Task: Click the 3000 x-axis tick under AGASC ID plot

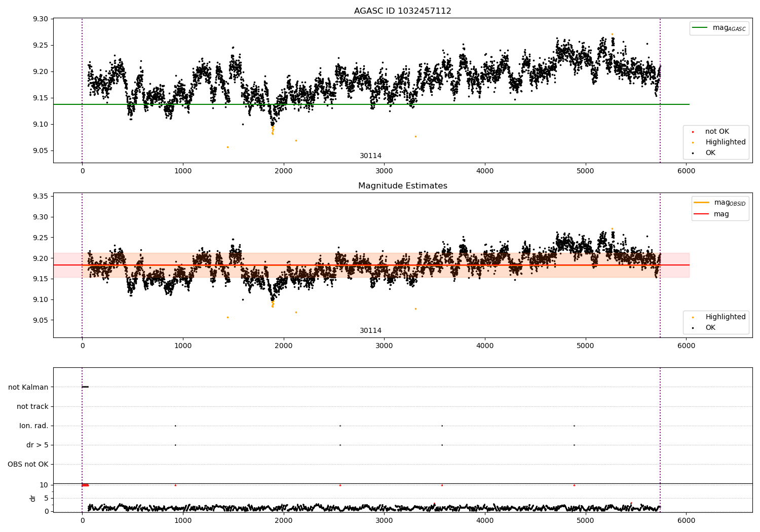Action: point(384,171)
